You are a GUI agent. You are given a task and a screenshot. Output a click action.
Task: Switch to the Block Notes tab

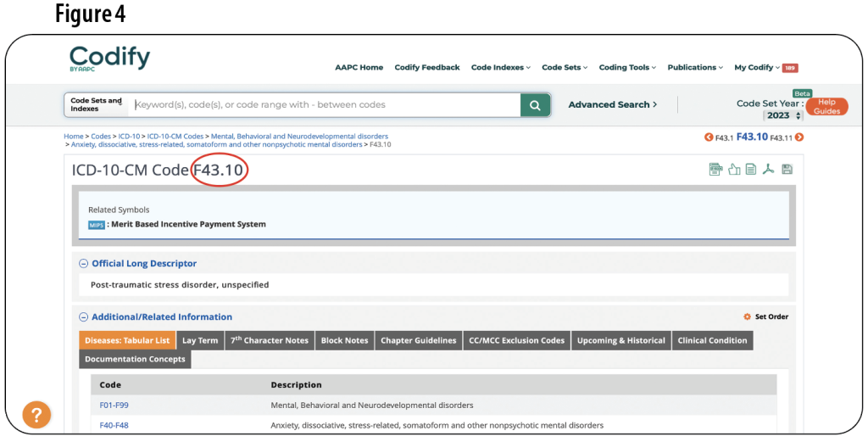(x=344, y=341)
